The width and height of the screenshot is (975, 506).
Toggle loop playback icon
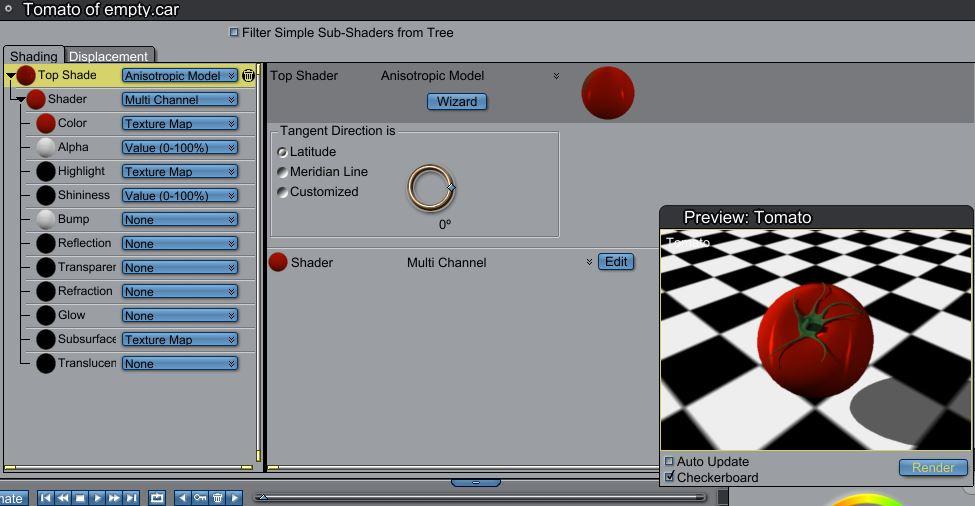click(x=157, y=497)
